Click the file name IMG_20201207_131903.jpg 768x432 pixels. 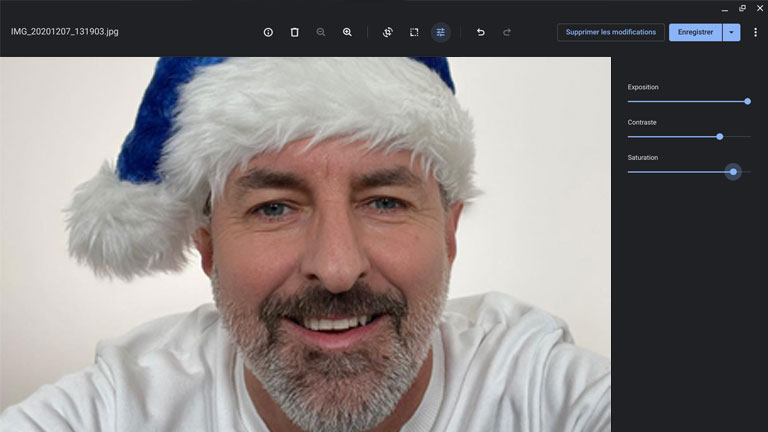[64, 32]
